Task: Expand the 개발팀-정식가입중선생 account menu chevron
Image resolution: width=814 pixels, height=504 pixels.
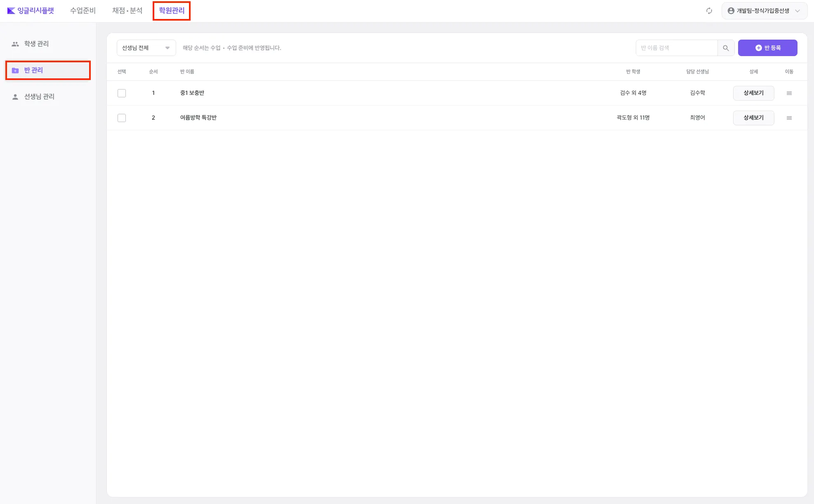Action: pyautogui.click(x=797, y=11)
